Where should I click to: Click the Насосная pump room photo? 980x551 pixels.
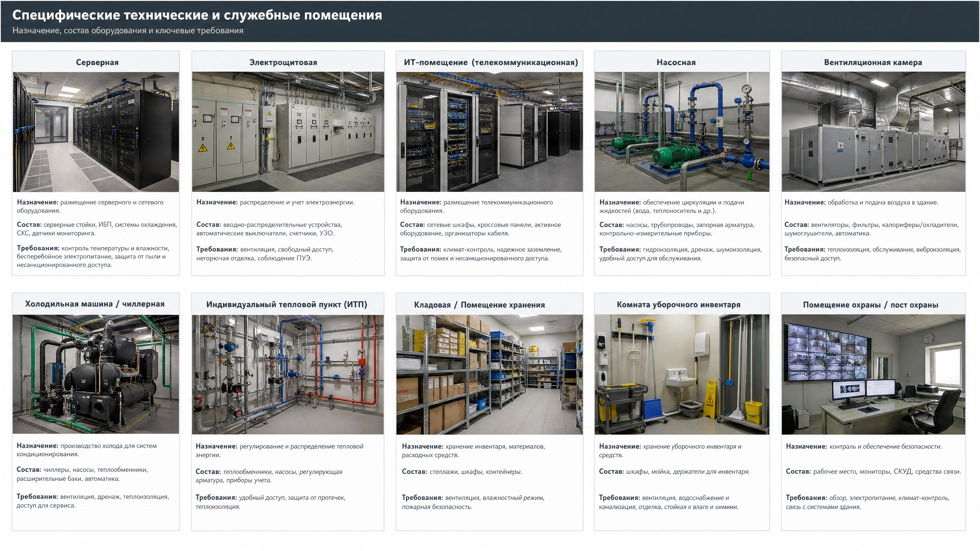(x=682, y=132)
